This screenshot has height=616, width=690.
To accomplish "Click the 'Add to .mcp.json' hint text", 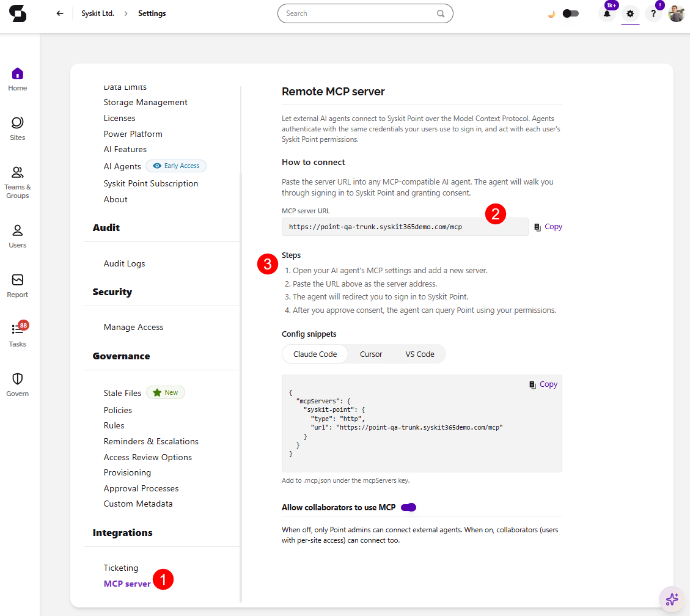I will (x=345, y=480).
